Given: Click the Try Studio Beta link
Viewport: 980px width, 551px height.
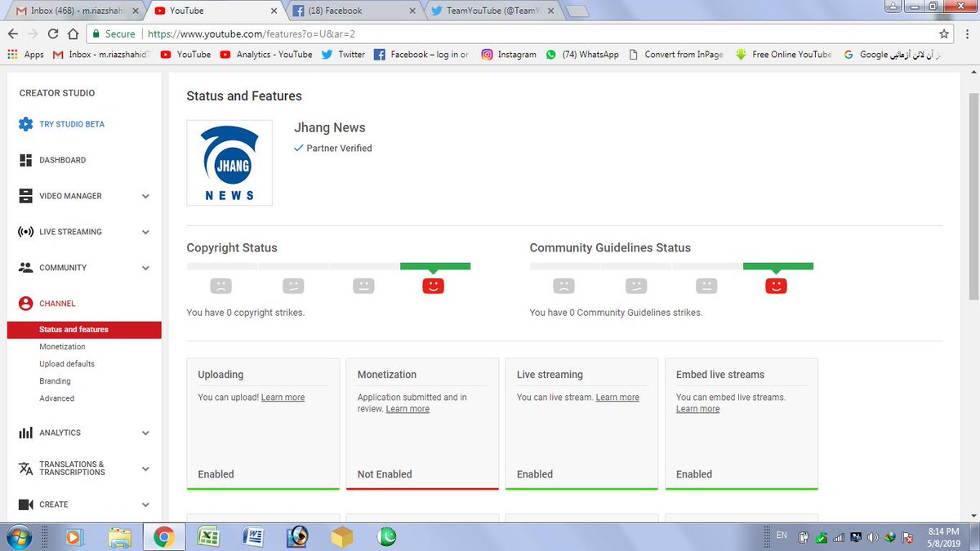Looking at the screenshot, I should click(72, 124).
